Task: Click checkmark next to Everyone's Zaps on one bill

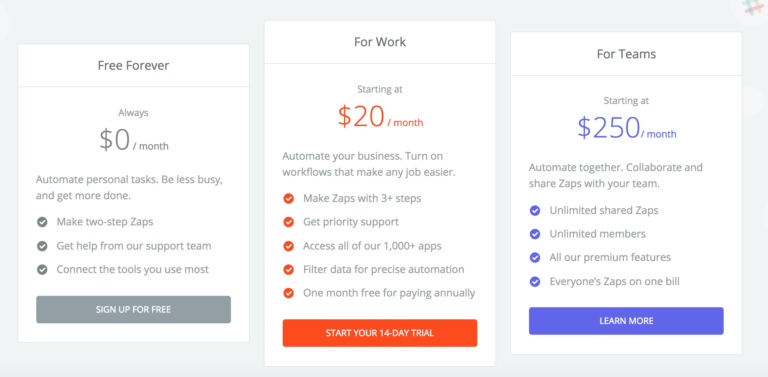Action: [535, 282]
